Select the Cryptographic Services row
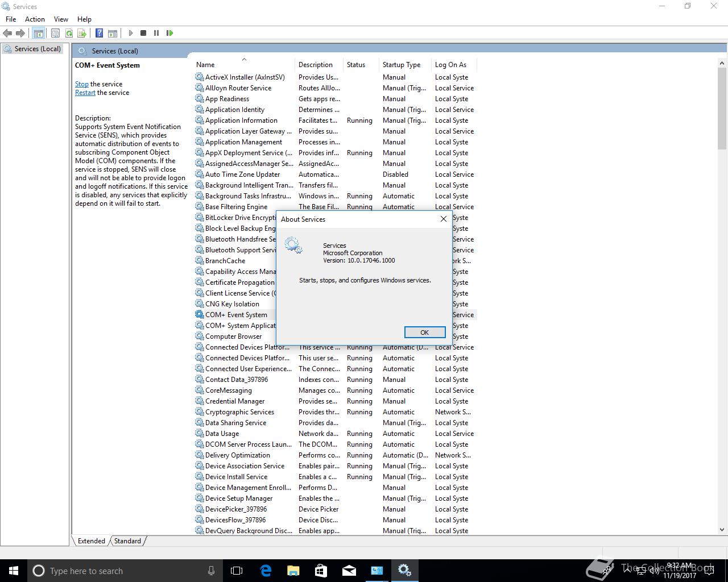 pyautogui.click(x=336, y=411)
